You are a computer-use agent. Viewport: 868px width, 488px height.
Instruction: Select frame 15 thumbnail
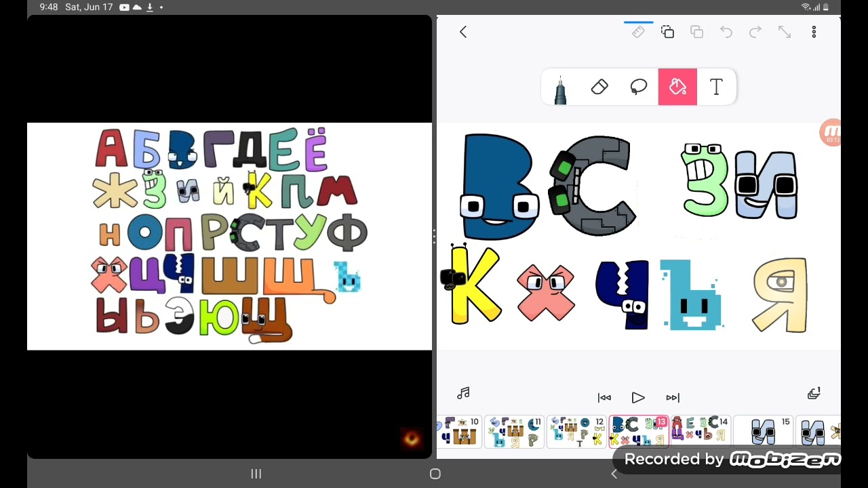click(x=764, y=432)
